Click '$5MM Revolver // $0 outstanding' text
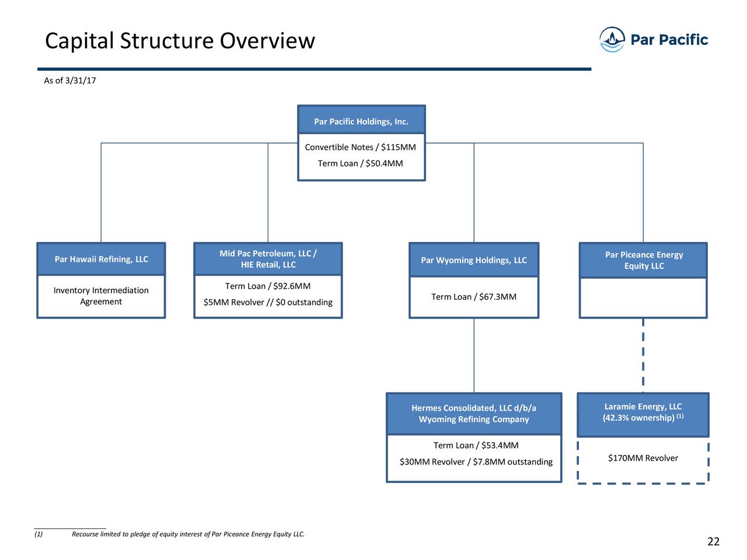 (x=268, y=302)
